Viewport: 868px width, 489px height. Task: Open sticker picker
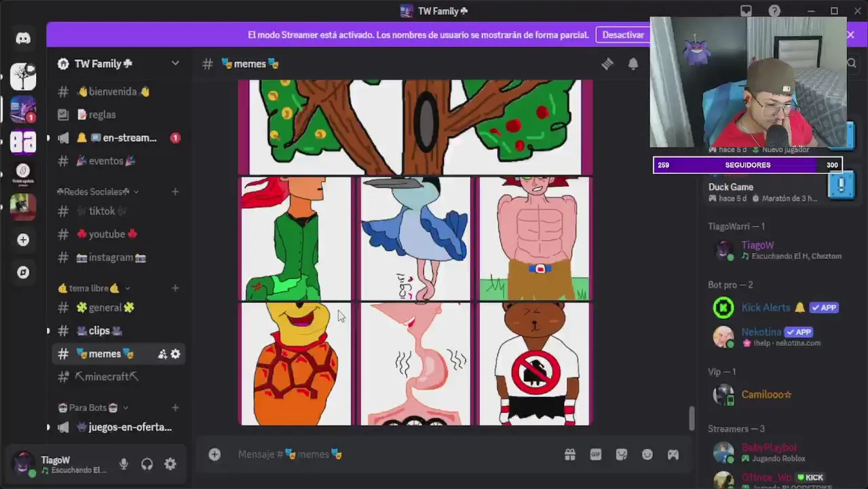point(621,454)
